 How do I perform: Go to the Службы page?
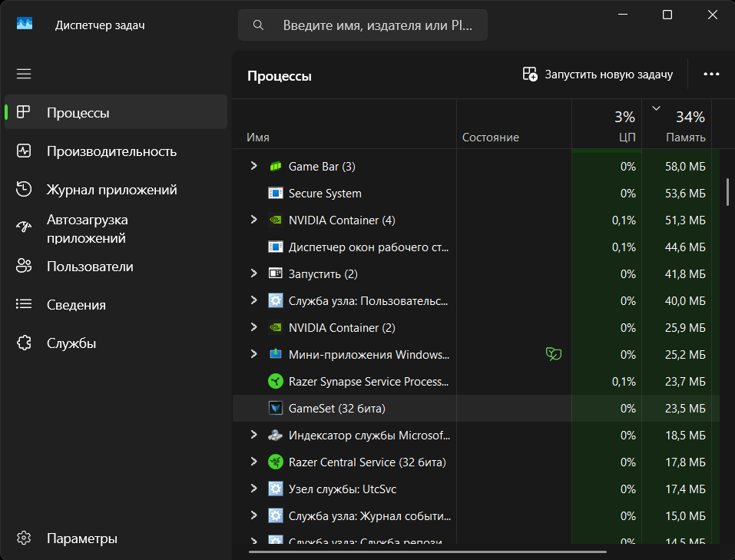(71, 343)
